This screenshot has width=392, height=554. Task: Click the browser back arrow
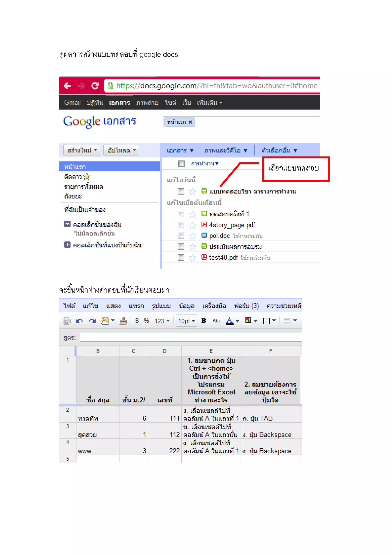pos(67,86)
